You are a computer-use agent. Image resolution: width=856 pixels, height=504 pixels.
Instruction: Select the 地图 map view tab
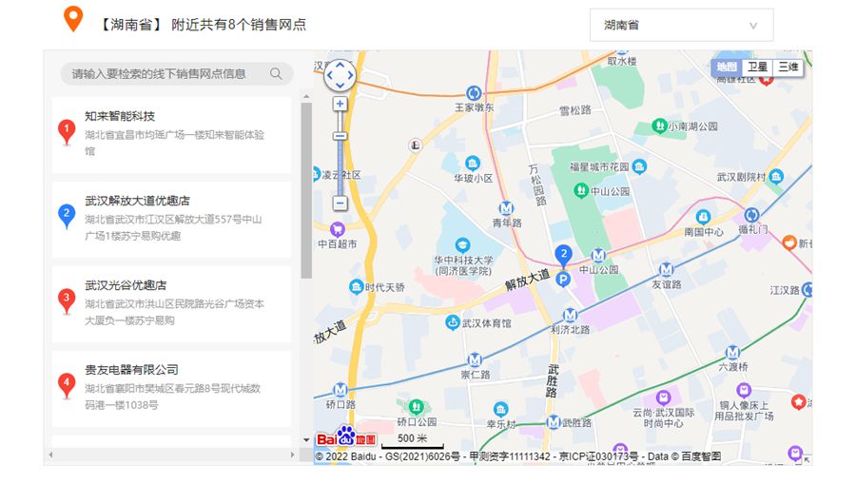pos(727,67)
